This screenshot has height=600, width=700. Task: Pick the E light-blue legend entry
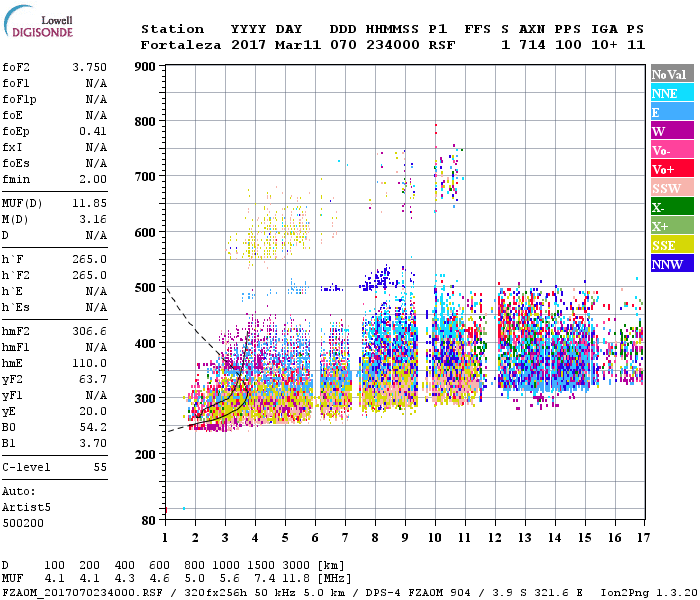point(672,112)
